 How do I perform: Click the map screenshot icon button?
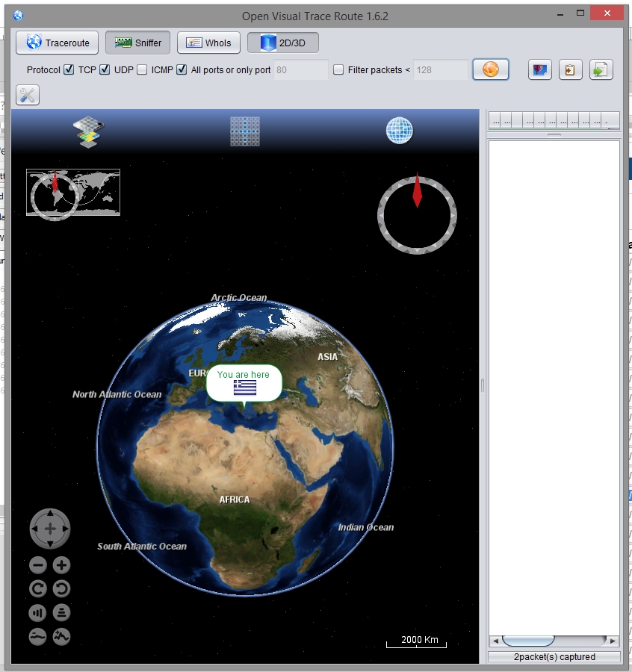[540, 70]
